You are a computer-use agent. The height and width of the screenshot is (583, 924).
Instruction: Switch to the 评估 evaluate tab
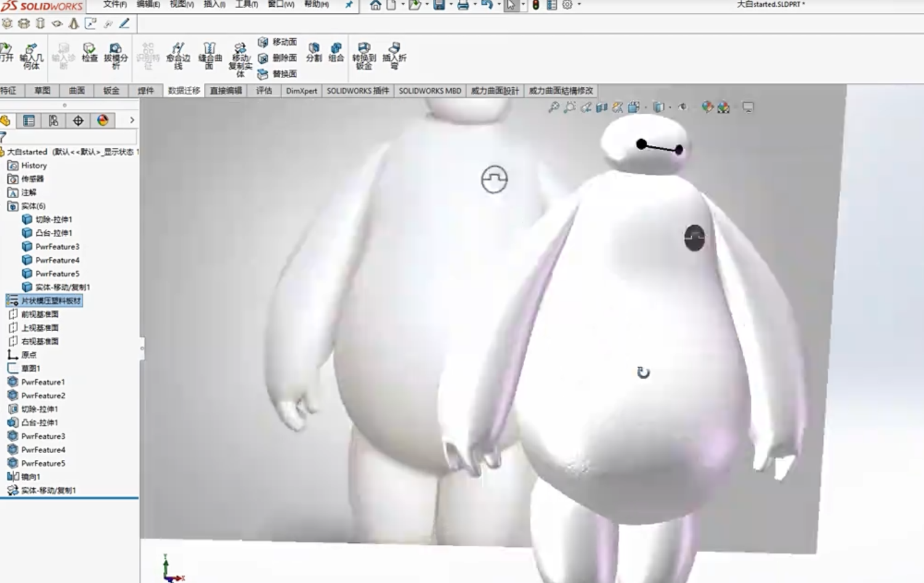click(264, 90)
